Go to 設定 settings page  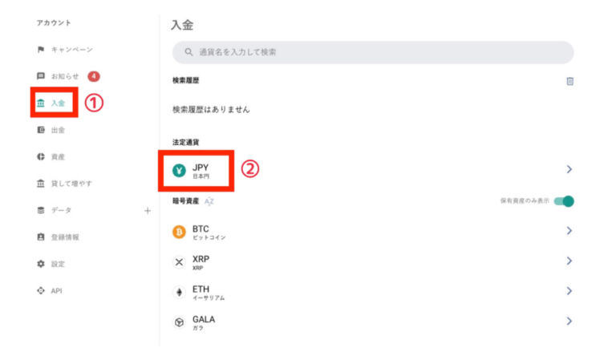[x=58, y=264]
